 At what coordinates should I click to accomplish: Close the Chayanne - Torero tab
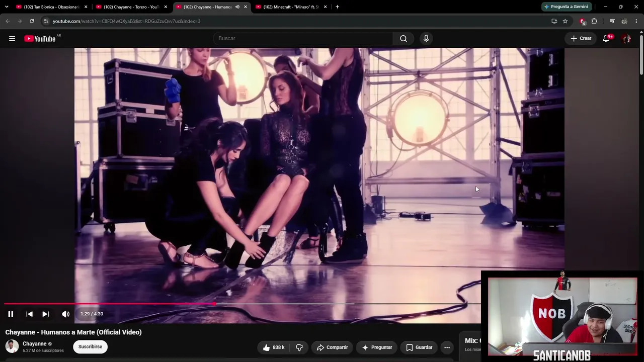pos(166,7)
